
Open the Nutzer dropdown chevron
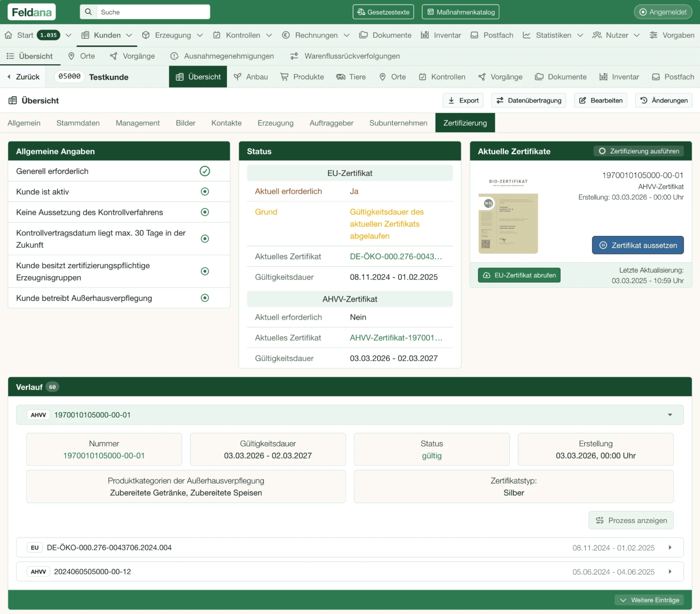point(637,35)
